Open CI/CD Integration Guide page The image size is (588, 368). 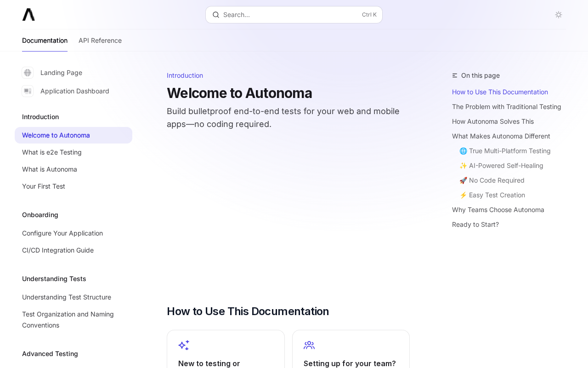[x=73, y=250]
